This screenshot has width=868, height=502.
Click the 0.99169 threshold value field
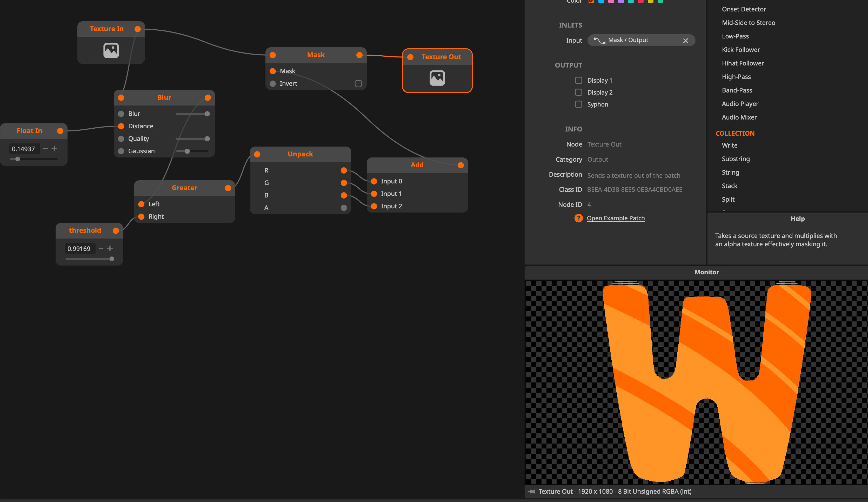click(x=79, y=248)
